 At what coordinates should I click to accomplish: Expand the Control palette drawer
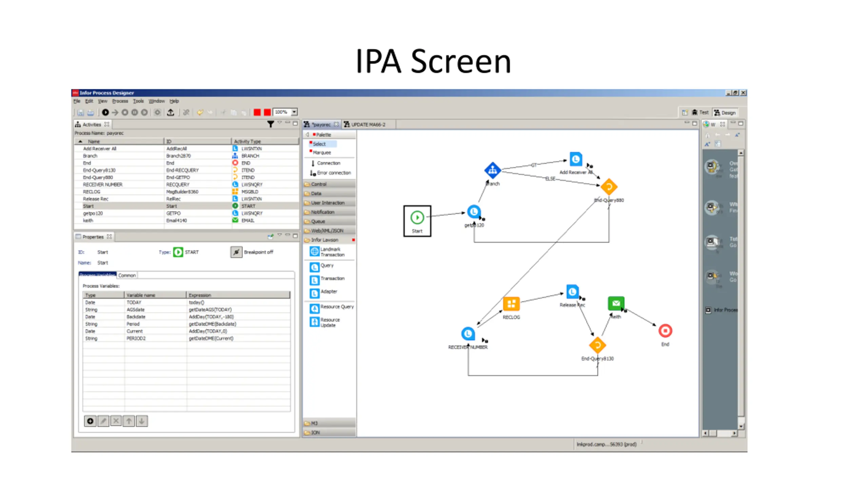click(x=329, y=184)
